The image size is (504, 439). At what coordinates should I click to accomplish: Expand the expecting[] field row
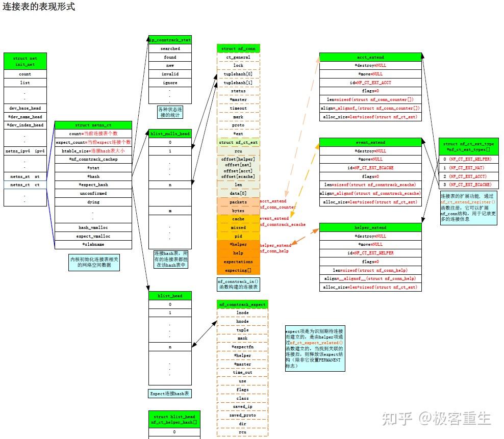(x=238, y=270)
